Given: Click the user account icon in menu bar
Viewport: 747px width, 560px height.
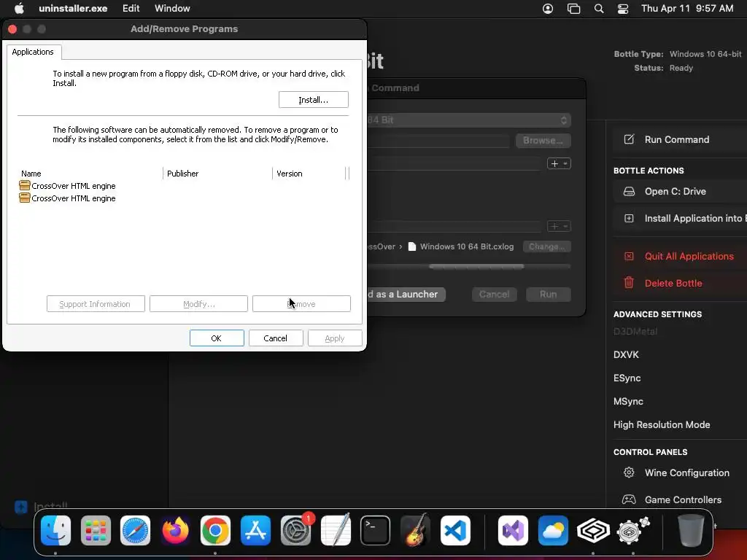Looking at the screenshot, I should (x=548, y=9).
